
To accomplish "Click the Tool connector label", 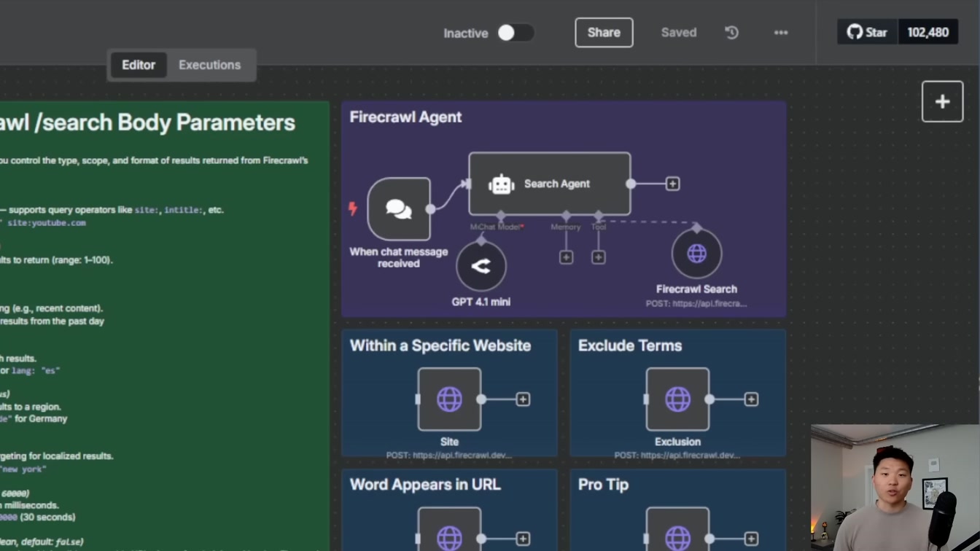I will point(599,227).
